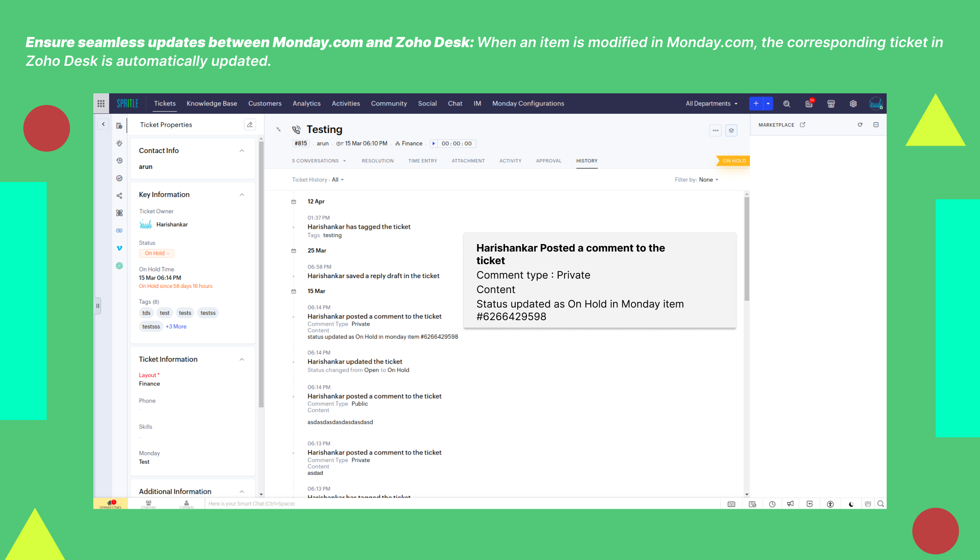Toggle night mode moon icon in footer
980x560 pixels.
coord(851,504)
